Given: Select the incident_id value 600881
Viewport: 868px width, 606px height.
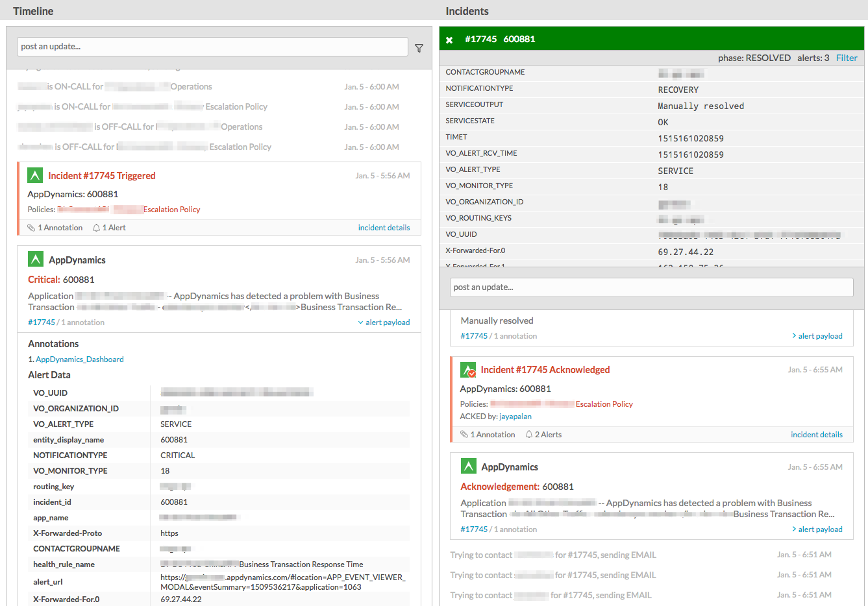Looking at the screenshot, I should [174, 502].
